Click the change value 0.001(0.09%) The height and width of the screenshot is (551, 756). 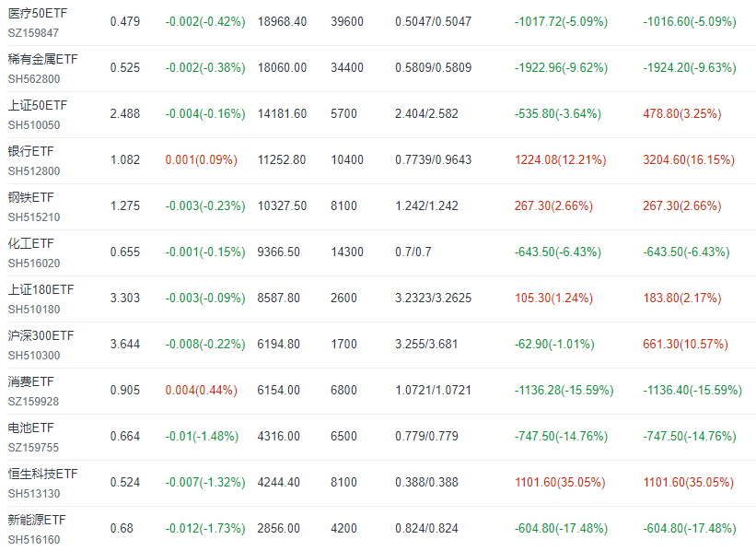202,159
